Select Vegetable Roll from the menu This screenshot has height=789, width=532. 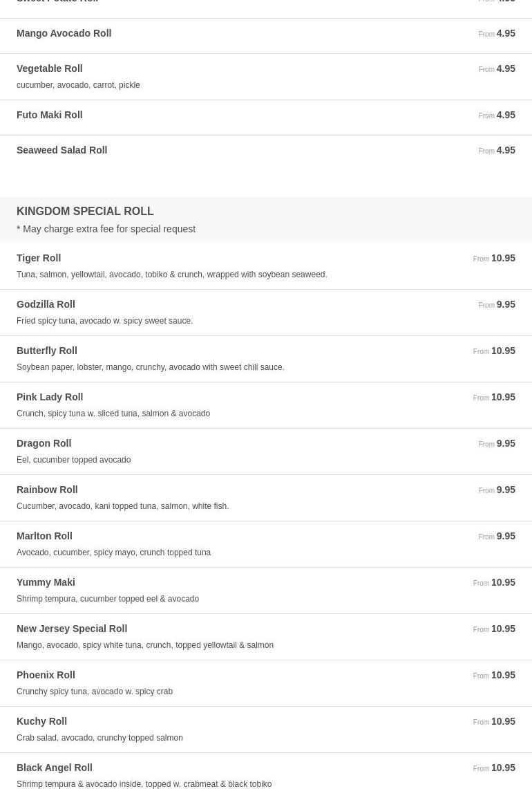pyautogui.click(x=49, y=68)
